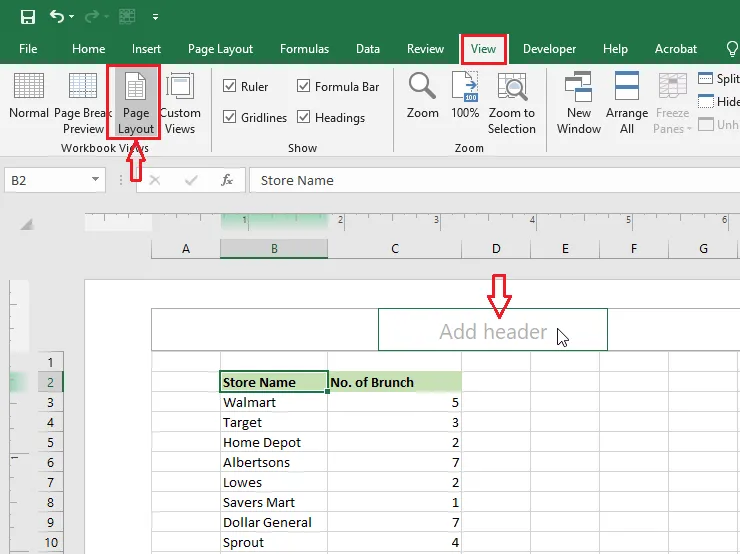
Task: Toggle the Gridlines checkbox
Action: (229, 117)
